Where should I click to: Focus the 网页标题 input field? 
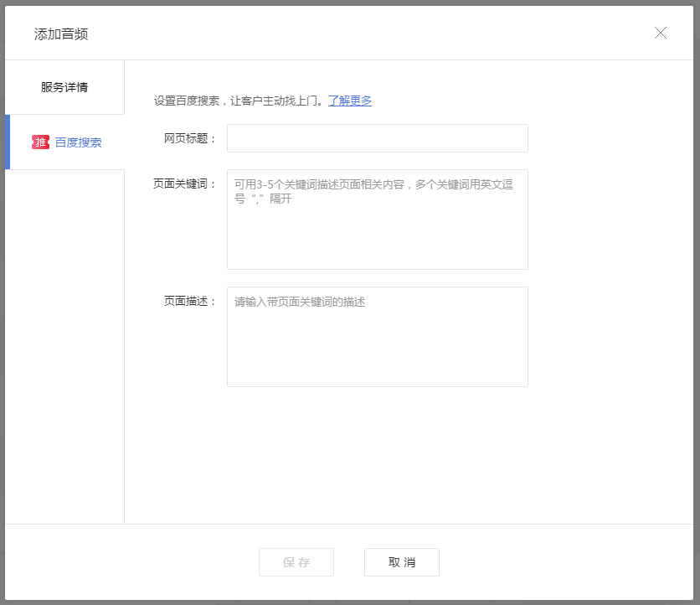pyautogui.click(x=378, y=138)
